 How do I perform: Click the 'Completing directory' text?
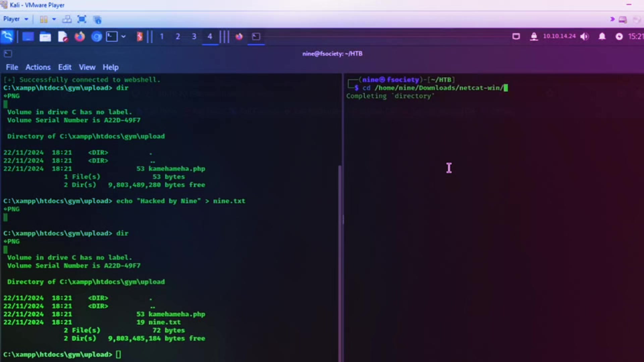[390, 96]
